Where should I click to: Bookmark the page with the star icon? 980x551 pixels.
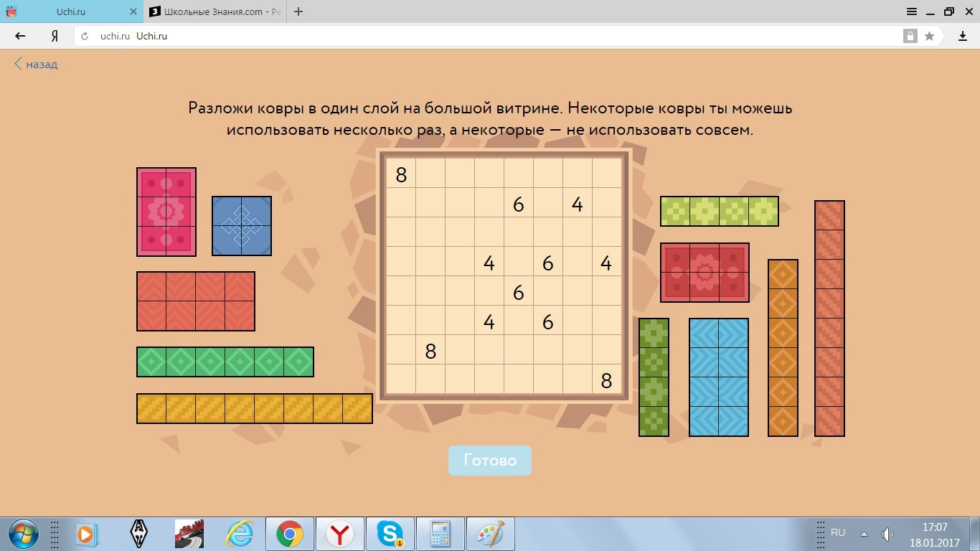tap(930, 36)
